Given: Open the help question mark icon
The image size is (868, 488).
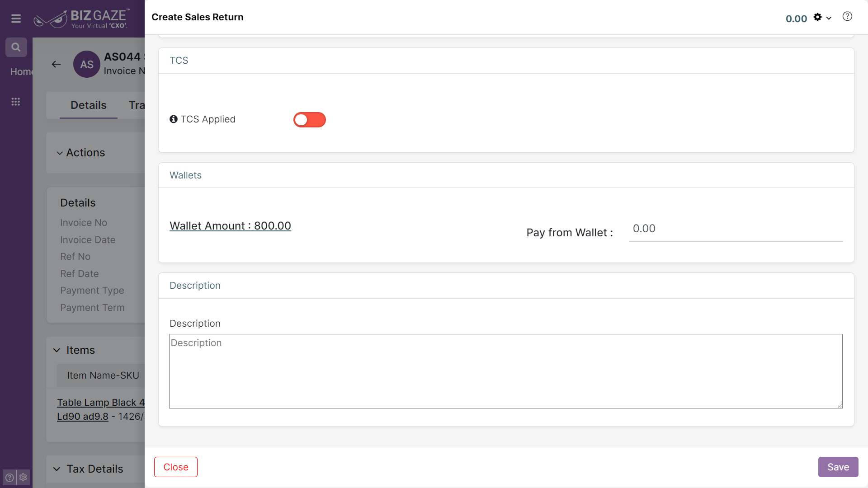Looking at the screenshot, I should point(847,17).
